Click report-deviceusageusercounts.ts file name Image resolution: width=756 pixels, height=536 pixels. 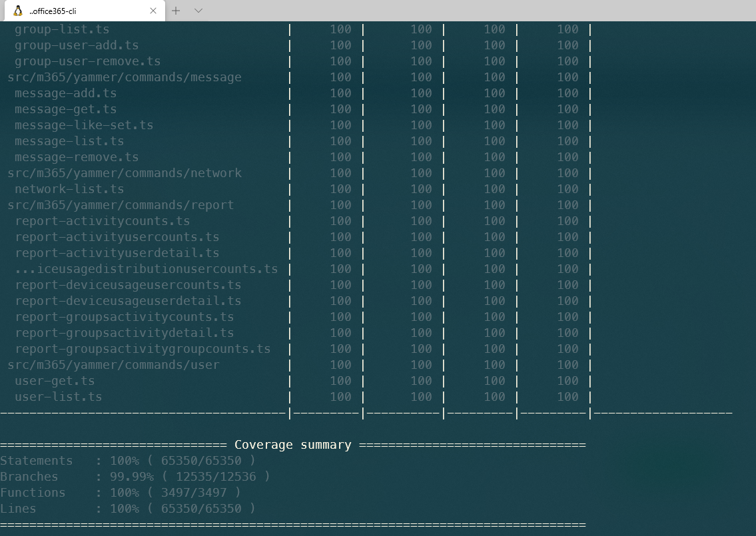128,285
